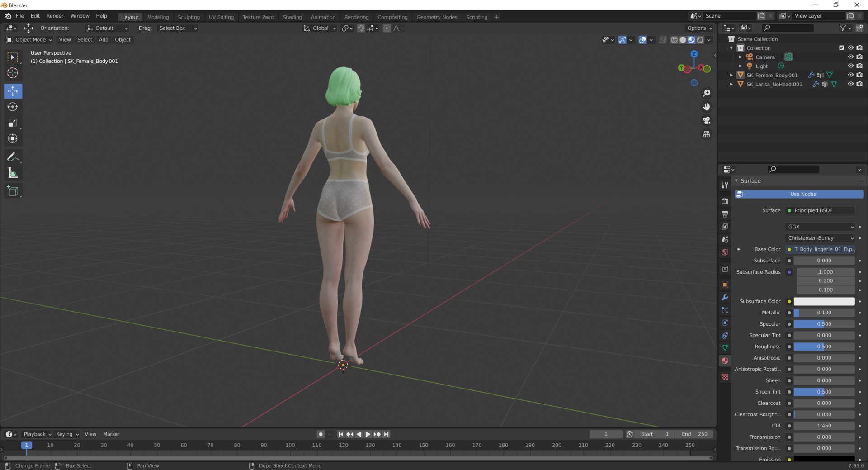Select the Add Cube tool
Screen dimensions: 868x470
click(x=13, y=191)
